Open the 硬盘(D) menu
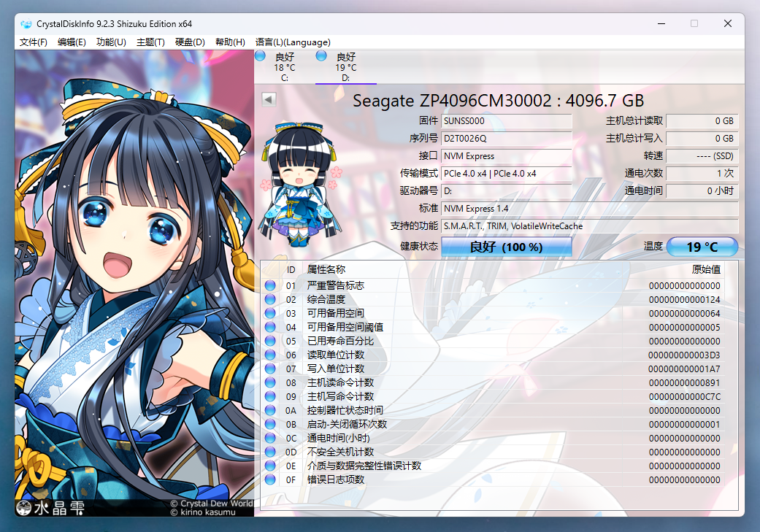The image size is (760, 532). click(x=190, y=42)
